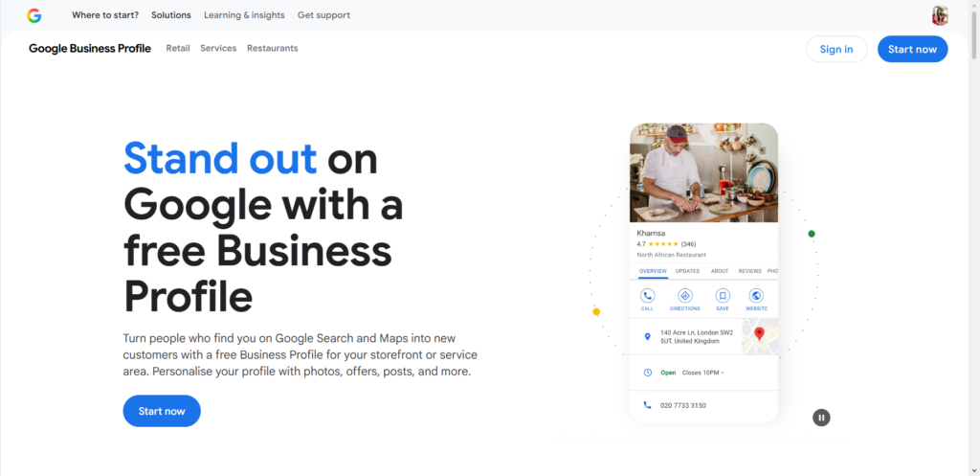Select the Reviews tab on profile card
The image size is (980, 476).
click(749, 271)
